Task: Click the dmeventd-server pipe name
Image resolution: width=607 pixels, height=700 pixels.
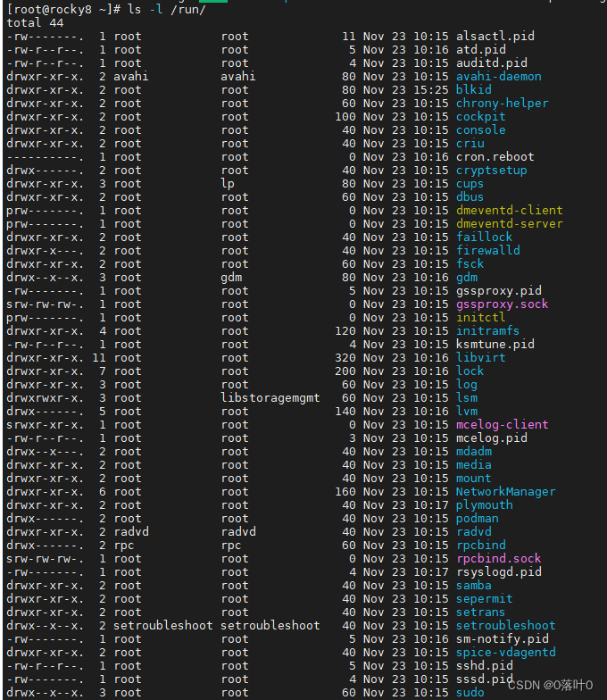Action: point(509,223)
